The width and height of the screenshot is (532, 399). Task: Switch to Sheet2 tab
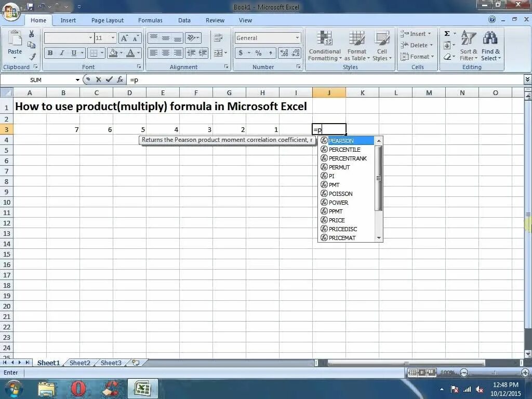[x=79, y=363]
